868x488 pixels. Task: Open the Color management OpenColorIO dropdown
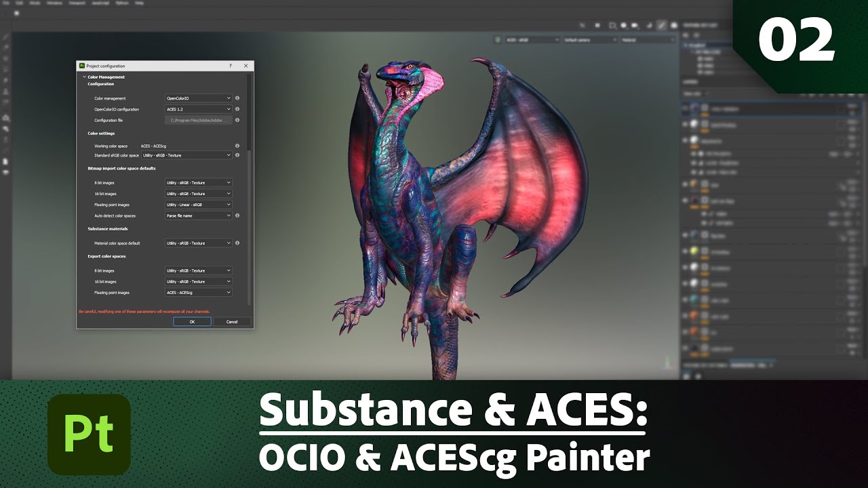(x=198, y=98)
